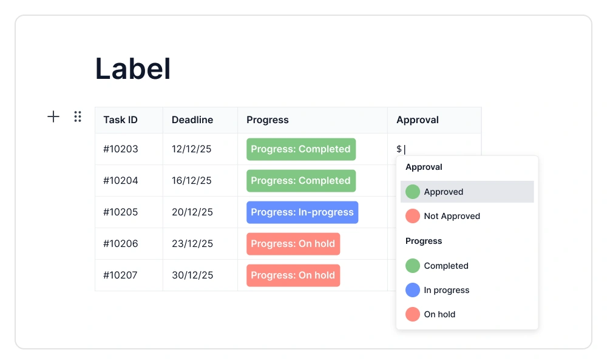
Task: Click the red circle beside Not Approved
Action: point(413,215)
